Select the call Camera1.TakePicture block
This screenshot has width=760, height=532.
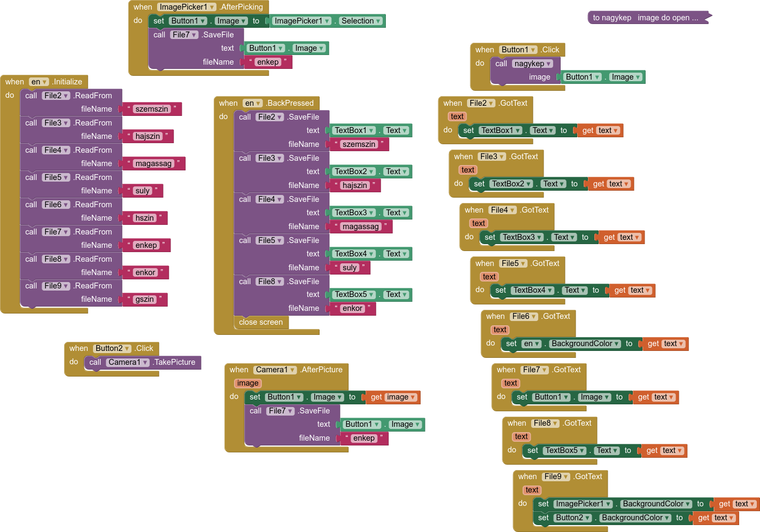coord(143,362)
